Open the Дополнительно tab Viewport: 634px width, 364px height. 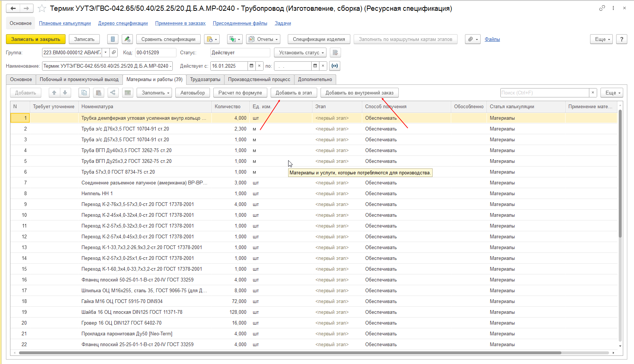pyautogui.click(x=315, y=79)
